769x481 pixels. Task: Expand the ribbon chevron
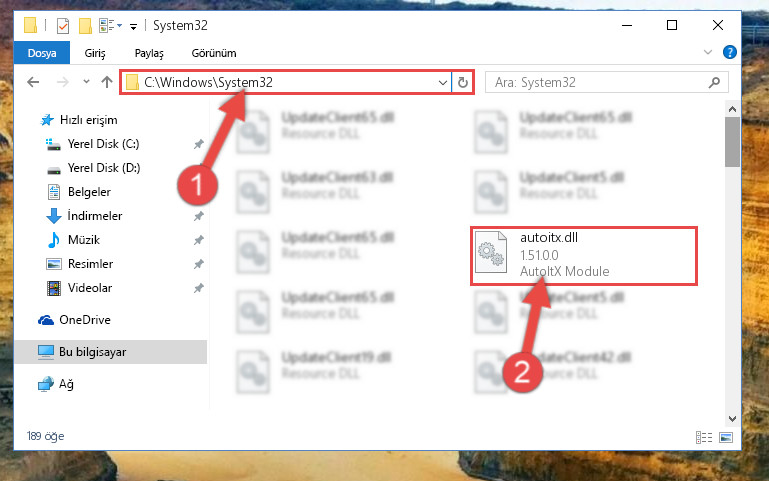click(x=707, y=52)
